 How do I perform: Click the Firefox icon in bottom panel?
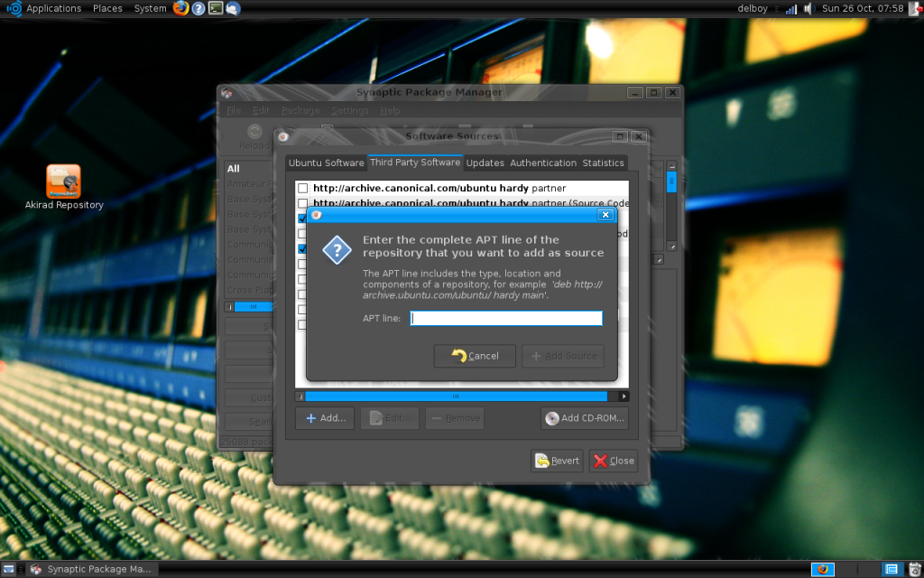coord(823,569)
